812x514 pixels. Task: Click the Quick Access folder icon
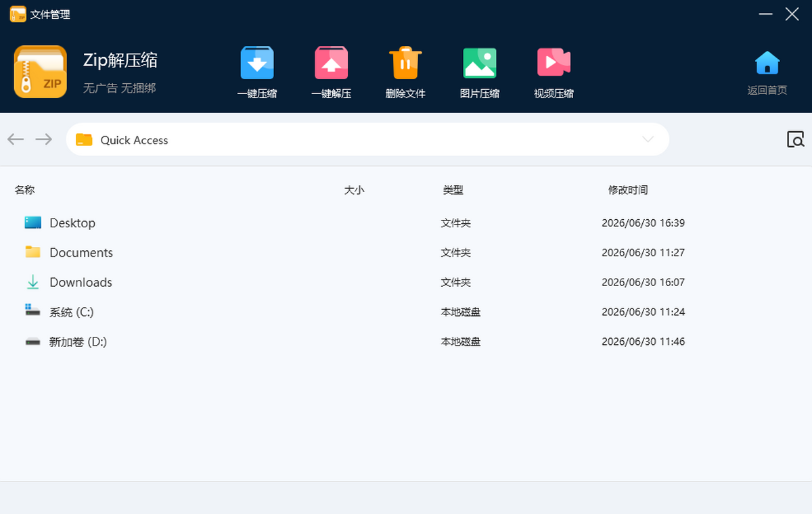[x=84, y=140]
